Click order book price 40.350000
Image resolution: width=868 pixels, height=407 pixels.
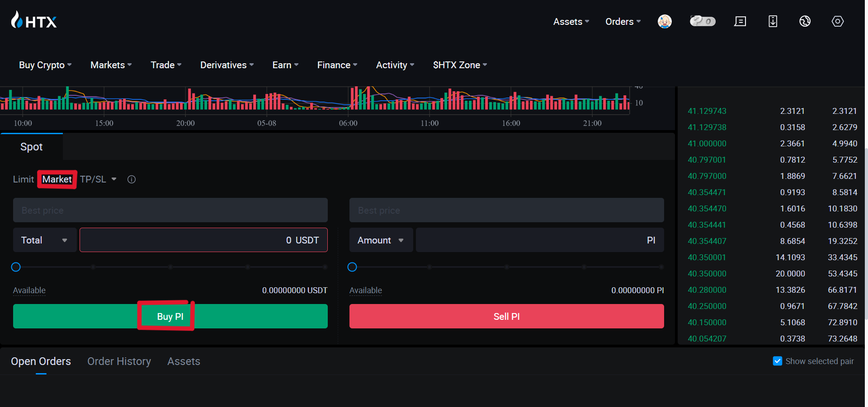coord(707,273)
